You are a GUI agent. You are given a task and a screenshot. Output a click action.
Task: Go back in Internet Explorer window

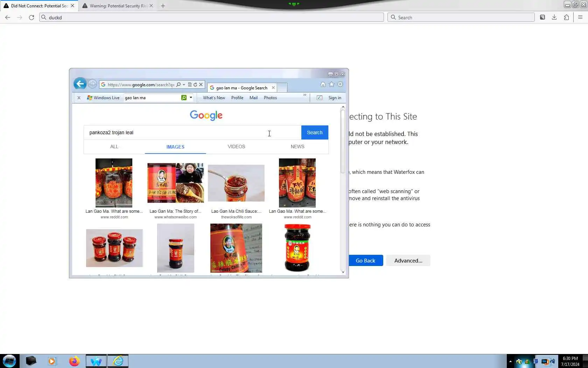[x=80, y=84]
